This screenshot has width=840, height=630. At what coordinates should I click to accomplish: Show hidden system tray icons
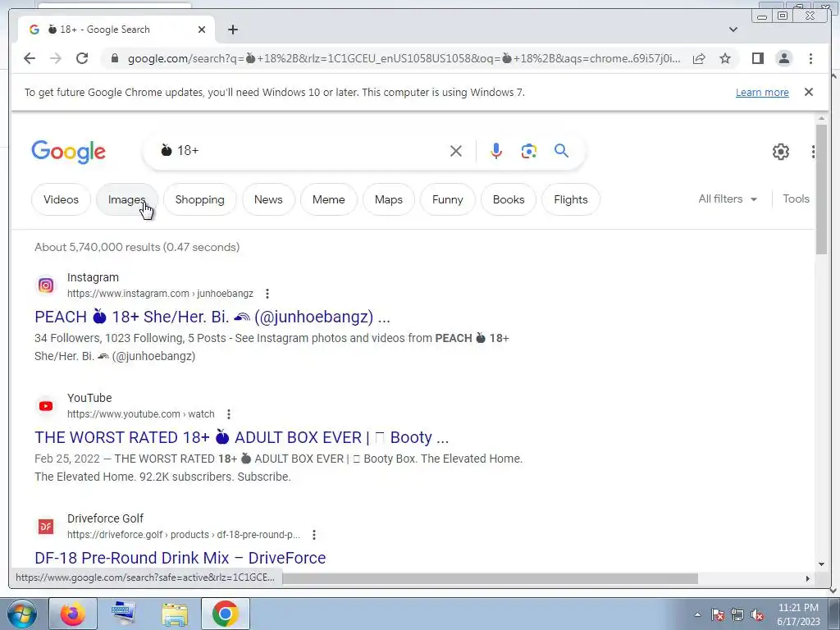point(697,614)
